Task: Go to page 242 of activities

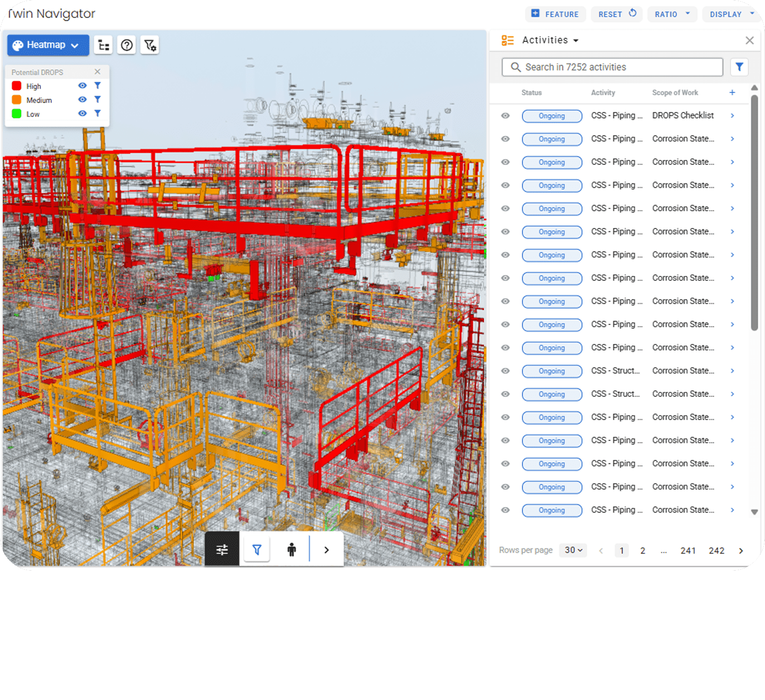Action: [x=716, y=551]
